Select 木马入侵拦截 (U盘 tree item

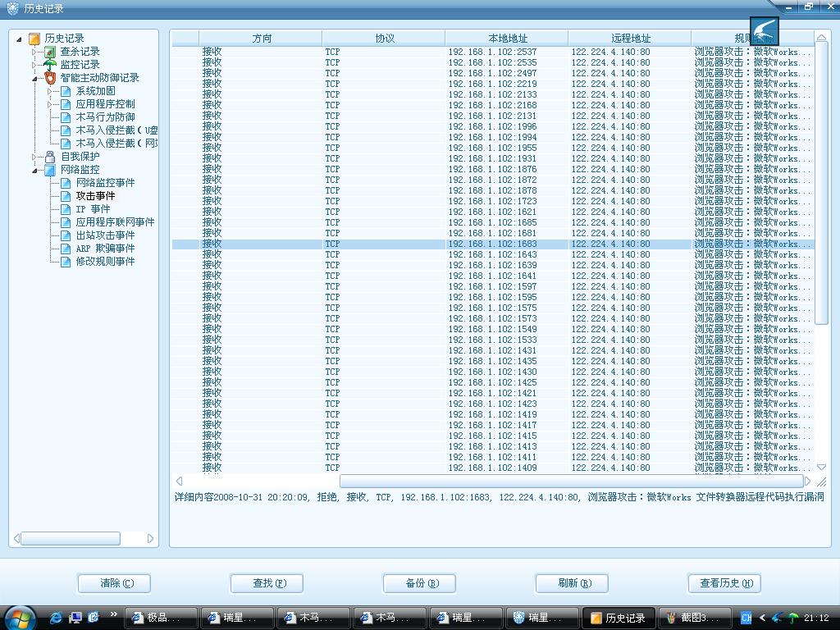tap(116, 130)
